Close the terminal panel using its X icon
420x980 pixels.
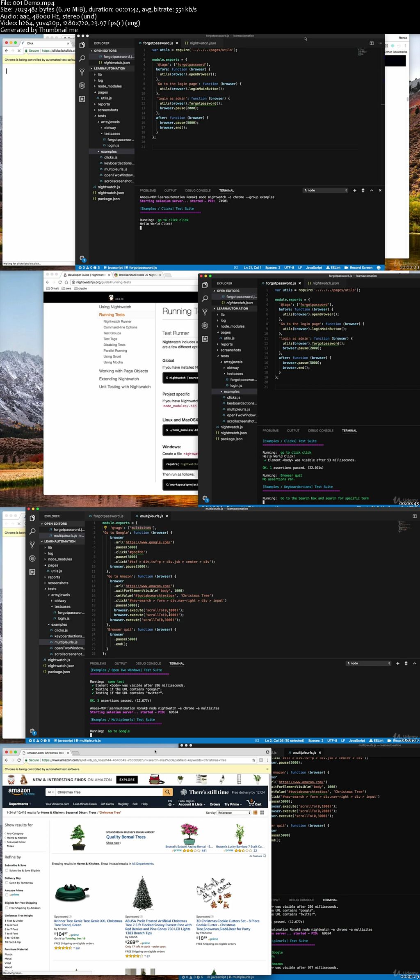(380, 190)
